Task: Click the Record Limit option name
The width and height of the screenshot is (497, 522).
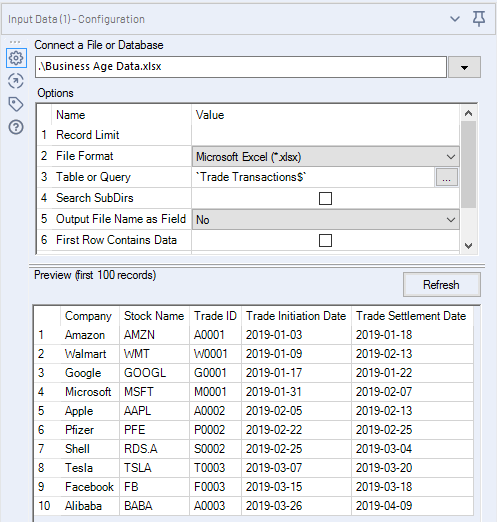Action: point(88,135)
